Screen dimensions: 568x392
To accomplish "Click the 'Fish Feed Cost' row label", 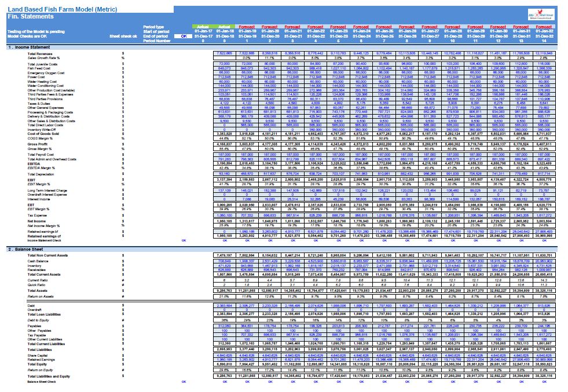I will 39,68.
